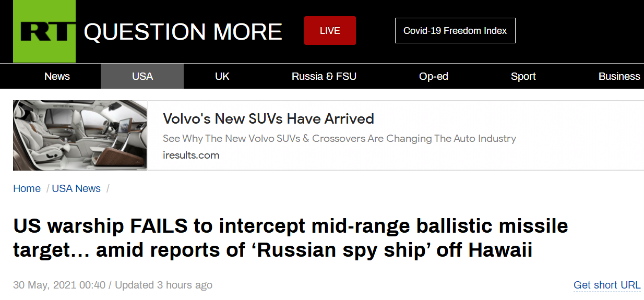The image size is (644, 300).
Task: Click the Volvo car interior ad image
Action: 80,135
